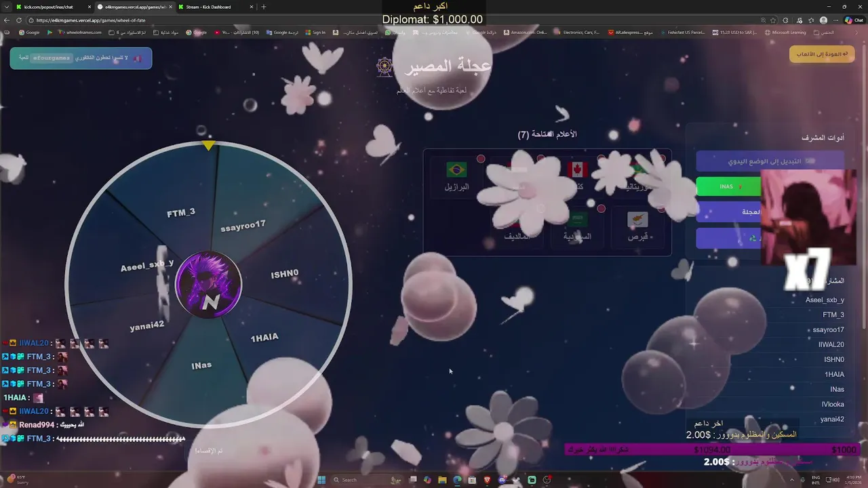Click Renad994 username in chat overlay
Viewport: 868px width, 488px height.
37,425
